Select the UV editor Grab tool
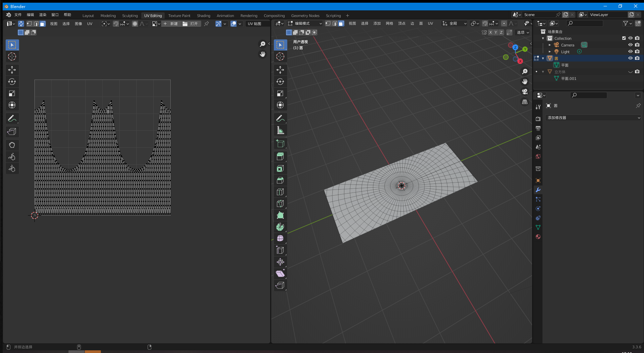The height and width of the screenshot is (353, 644). pos(12,145)
